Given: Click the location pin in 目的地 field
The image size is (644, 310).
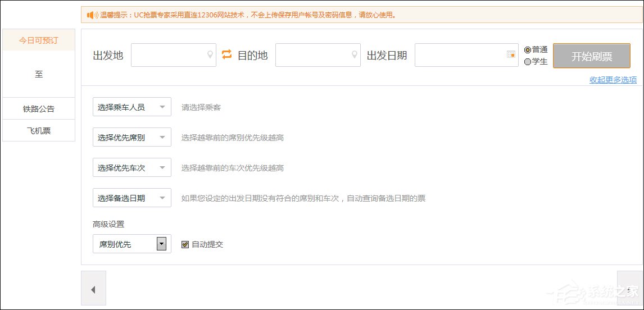Looking at the screenshot, I should tap(355, 54).
